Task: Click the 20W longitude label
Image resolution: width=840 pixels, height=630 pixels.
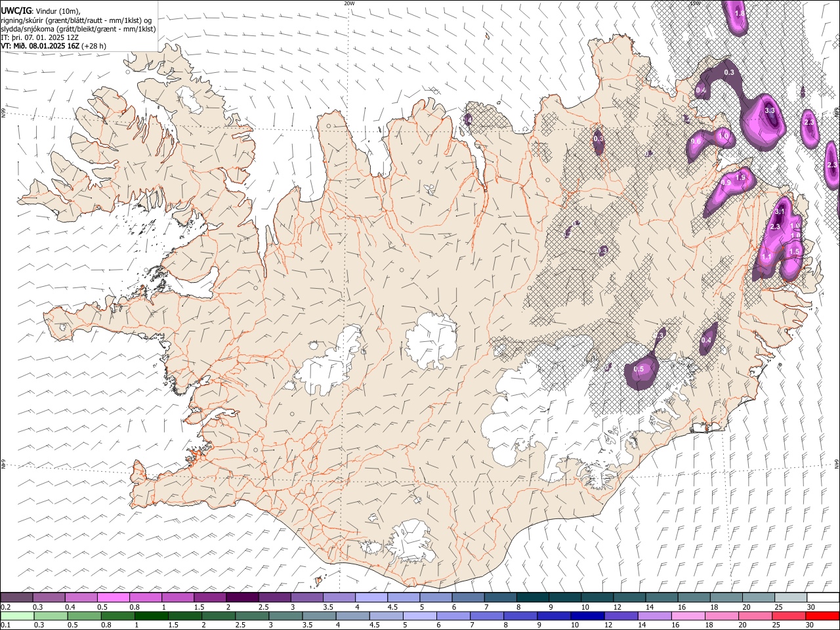Action: click(x=349, y=3)
